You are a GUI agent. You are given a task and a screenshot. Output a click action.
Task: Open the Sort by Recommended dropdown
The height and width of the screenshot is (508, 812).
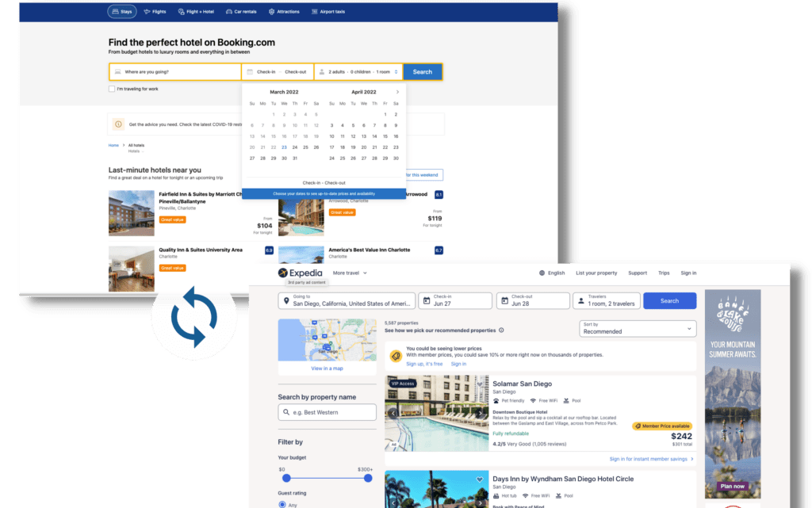click(638, 328)
